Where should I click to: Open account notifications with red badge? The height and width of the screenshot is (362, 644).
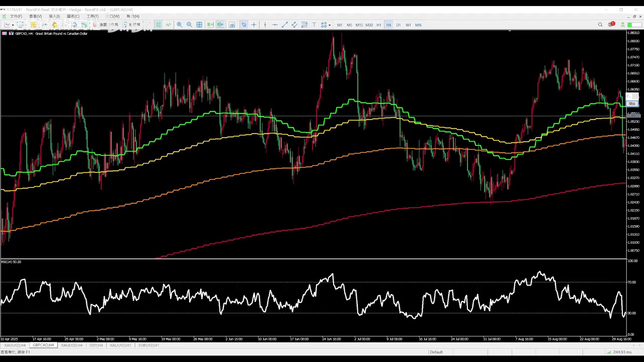coord(611,24)
